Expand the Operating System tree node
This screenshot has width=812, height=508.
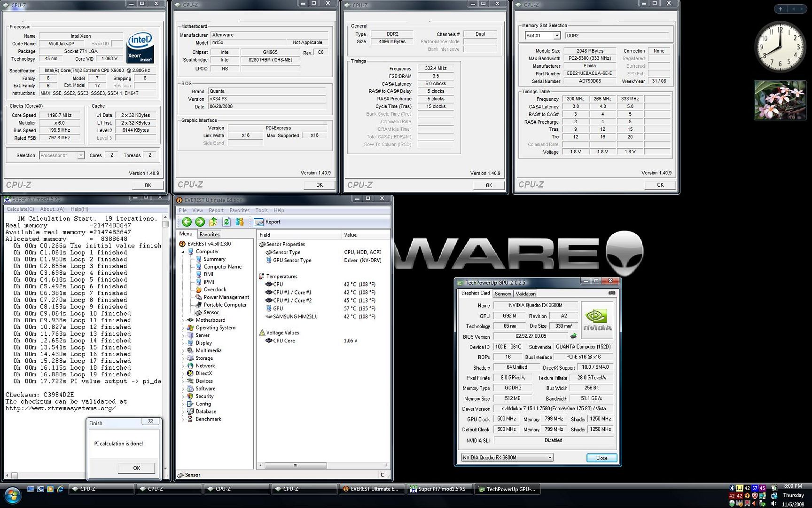tap(183, 328)
